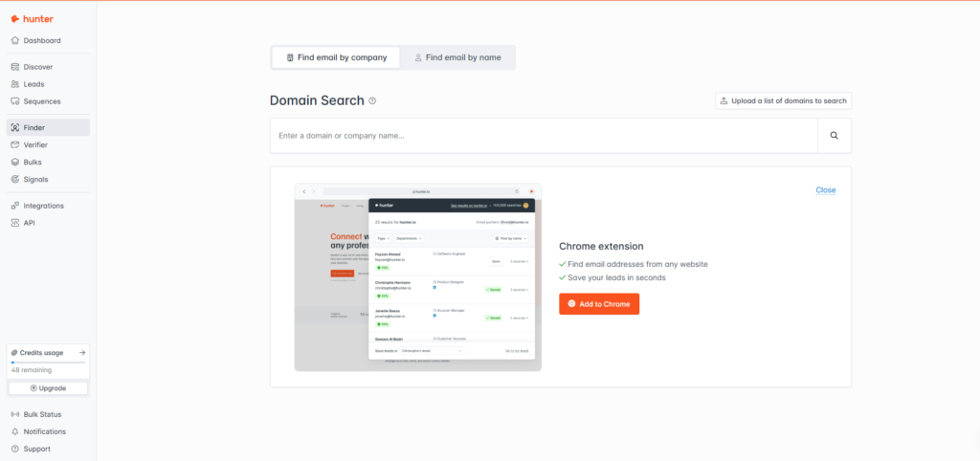
Task: Click 'Find email addresses from any website' text
Action: click(x=638, y=264)
